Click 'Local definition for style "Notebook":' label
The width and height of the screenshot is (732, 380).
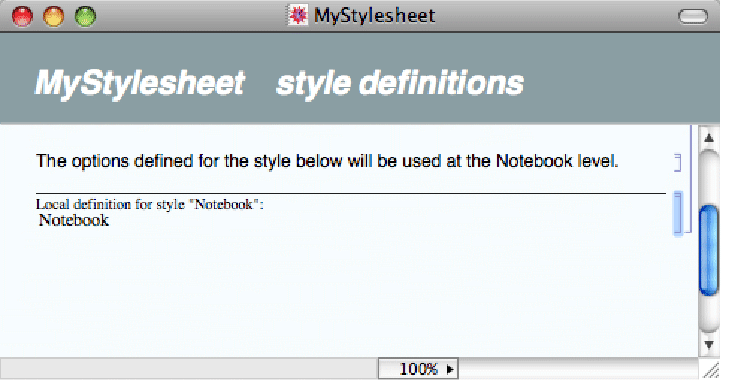[150, 204]
